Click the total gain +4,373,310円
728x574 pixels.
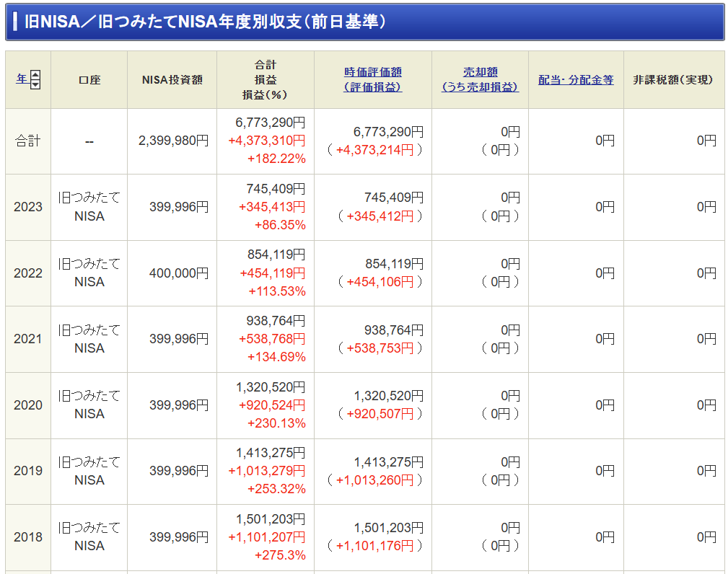click(x=266, y=141)
